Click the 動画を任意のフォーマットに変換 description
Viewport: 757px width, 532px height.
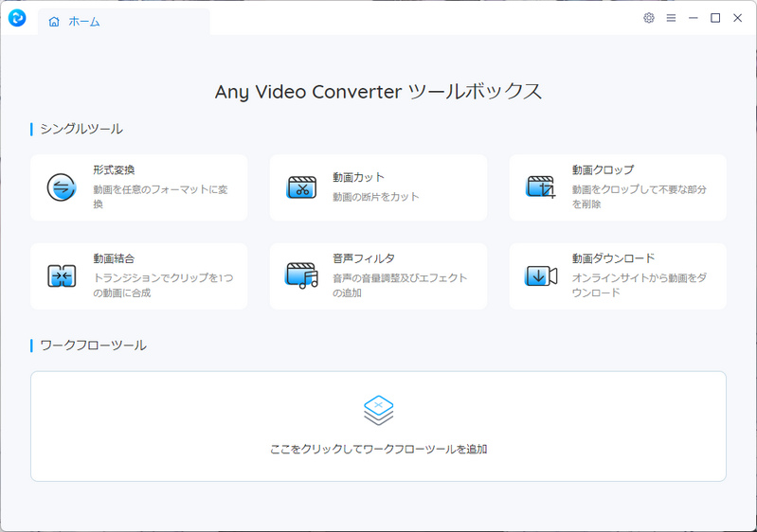click(x=161, y=197)
